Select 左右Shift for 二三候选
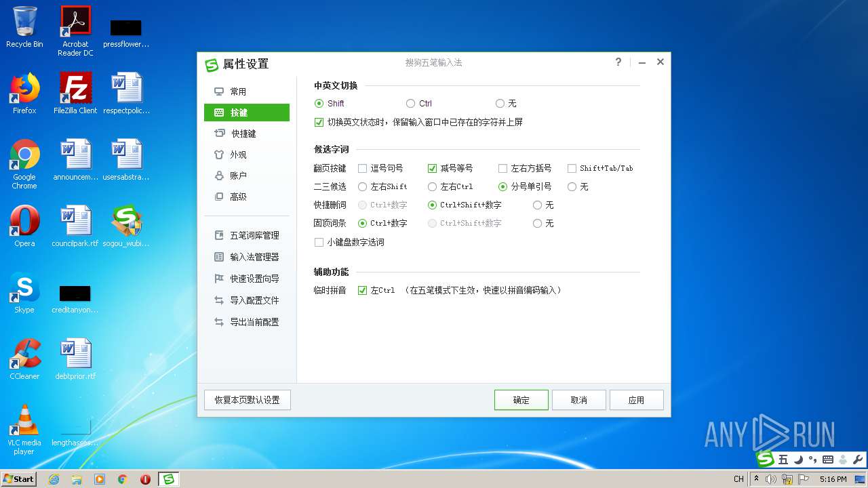Image resolution: width=868 pixels, height=488 pixels. [x=363, y=186]
